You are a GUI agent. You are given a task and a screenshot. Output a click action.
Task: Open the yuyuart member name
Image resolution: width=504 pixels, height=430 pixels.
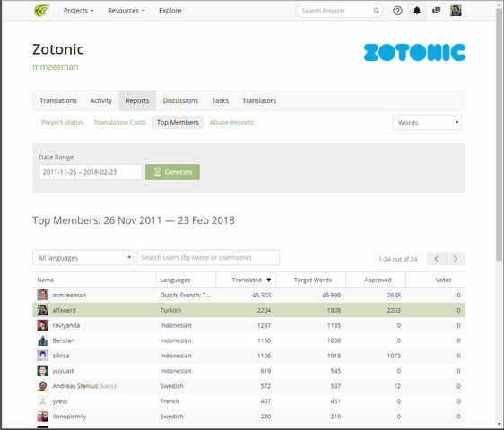63,371
